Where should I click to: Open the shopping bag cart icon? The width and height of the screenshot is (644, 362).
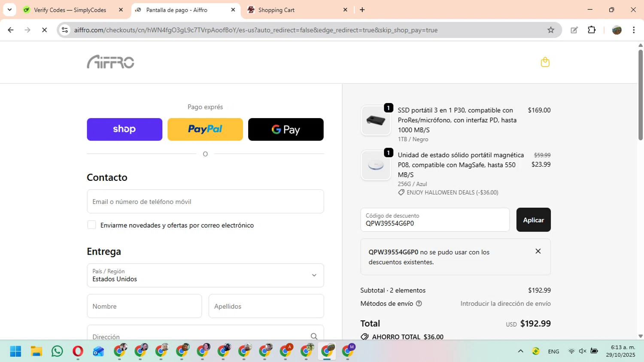(x=545, y=62)
